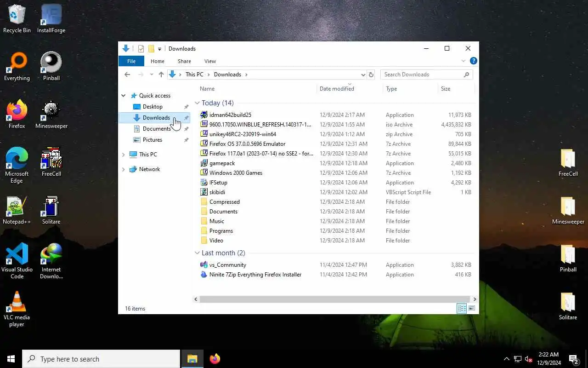Collapse the Today (14) group
The height and width of the screenshot is (368, 588).
[x=197, y=103]
